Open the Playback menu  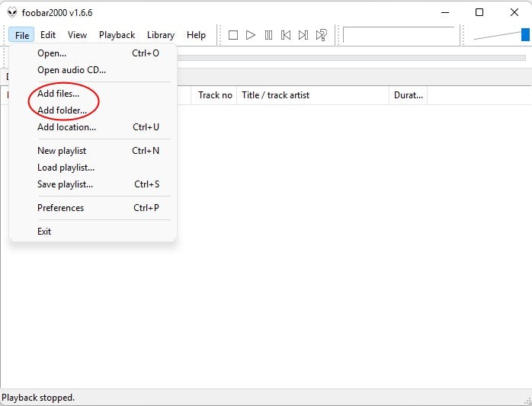click(x=117, y=35)
